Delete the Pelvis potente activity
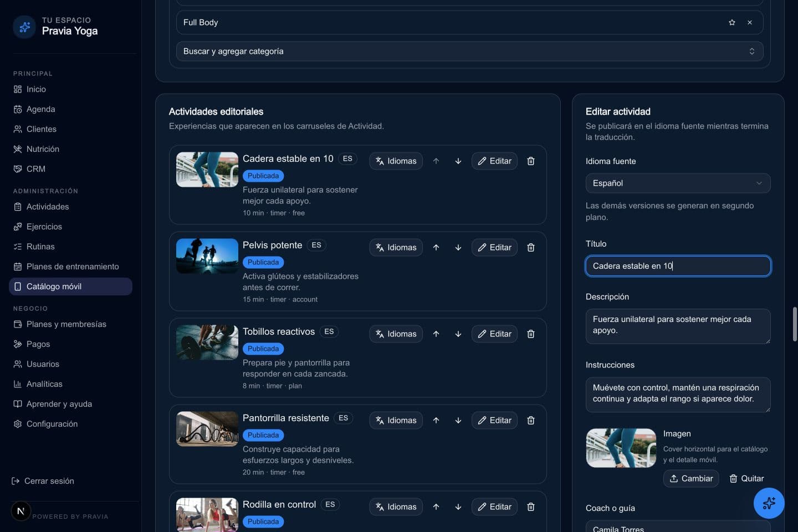This screenshot has height=532, width=798. [531, 247]
